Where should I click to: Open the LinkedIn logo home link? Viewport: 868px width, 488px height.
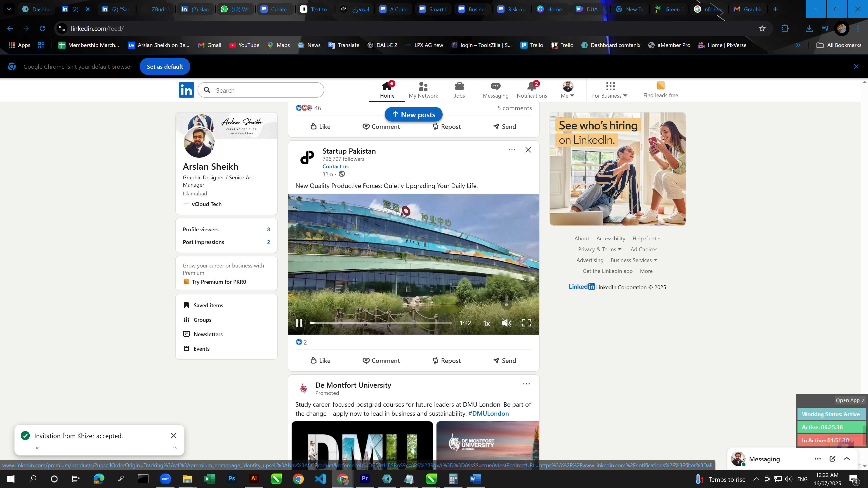click(186, 90)
